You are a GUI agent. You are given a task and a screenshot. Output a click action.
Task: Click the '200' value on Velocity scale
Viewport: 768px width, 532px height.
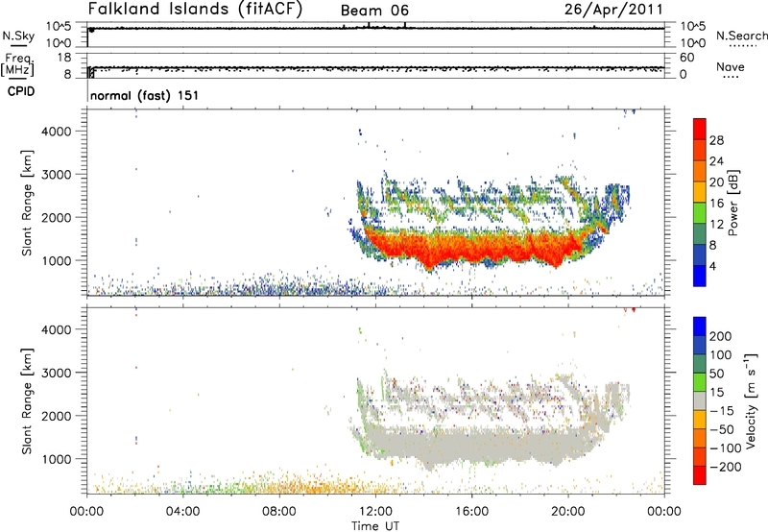point(721,336)
